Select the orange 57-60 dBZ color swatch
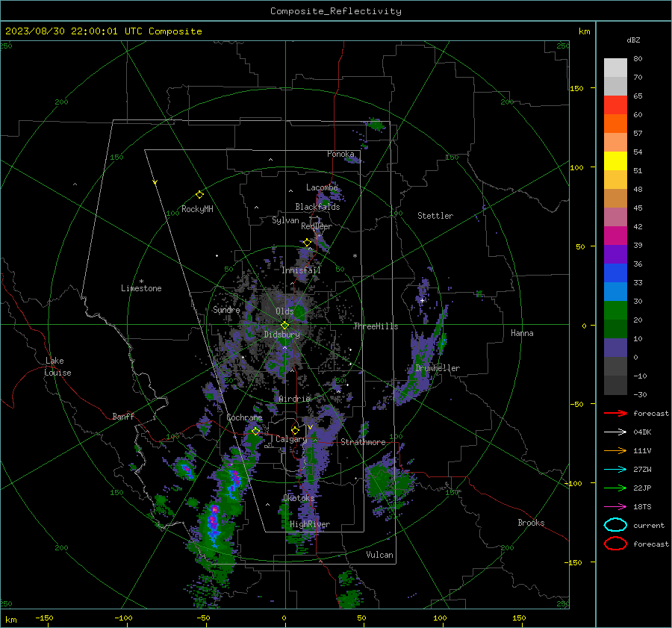The image size is (672, 628). [615, 124]
